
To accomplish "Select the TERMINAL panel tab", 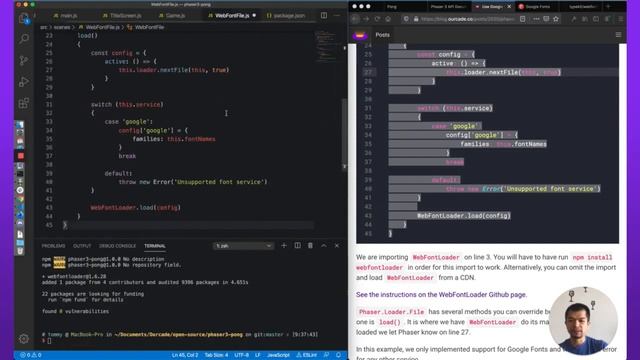I will pos(155,246).
